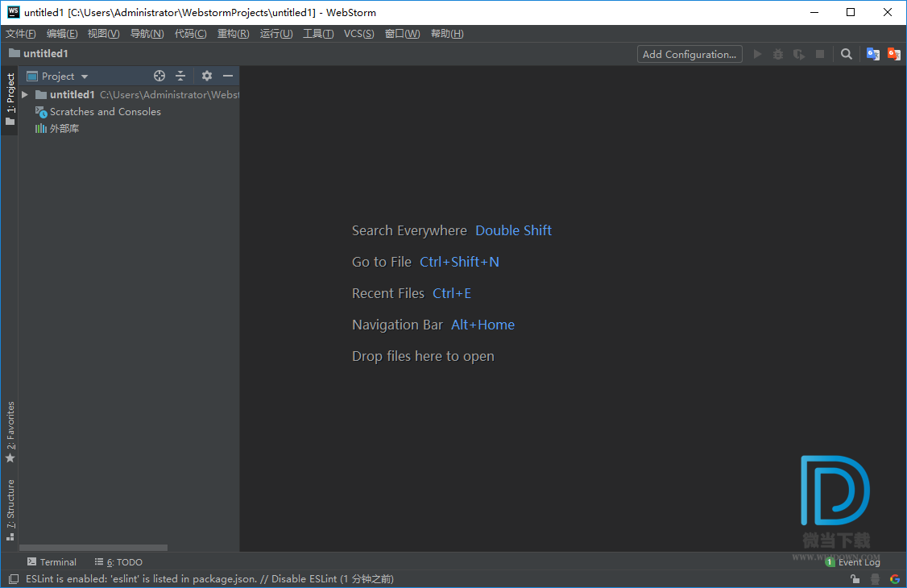Click the Scratches and Consoles icon
The image size is (907, 588).
coord(41,112)
